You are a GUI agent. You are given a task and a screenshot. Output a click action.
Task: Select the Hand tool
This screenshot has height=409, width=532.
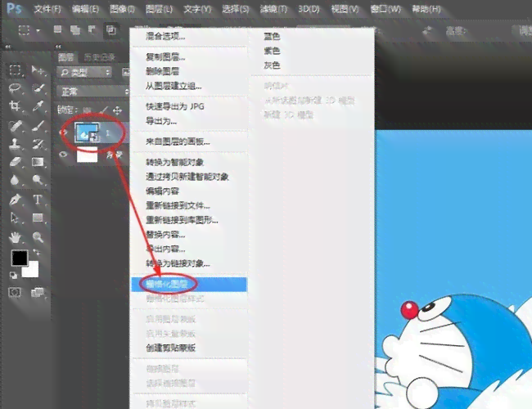click(15, 237)
